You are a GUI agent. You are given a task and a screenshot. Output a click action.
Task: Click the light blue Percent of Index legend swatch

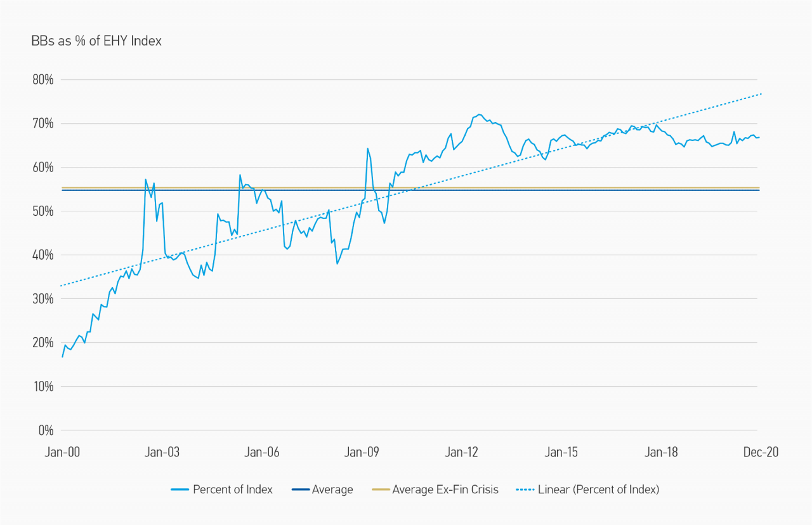[x=180, y=489]
